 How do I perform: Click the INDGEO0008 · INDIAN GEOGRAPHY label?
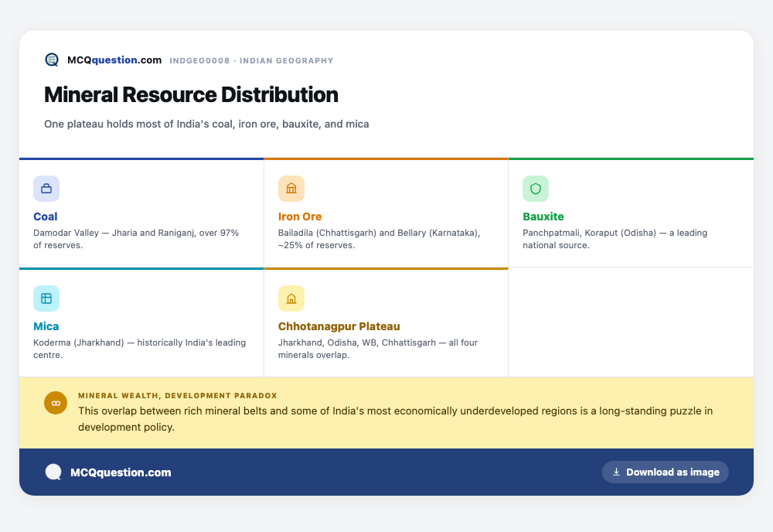[x=251, y=60]
